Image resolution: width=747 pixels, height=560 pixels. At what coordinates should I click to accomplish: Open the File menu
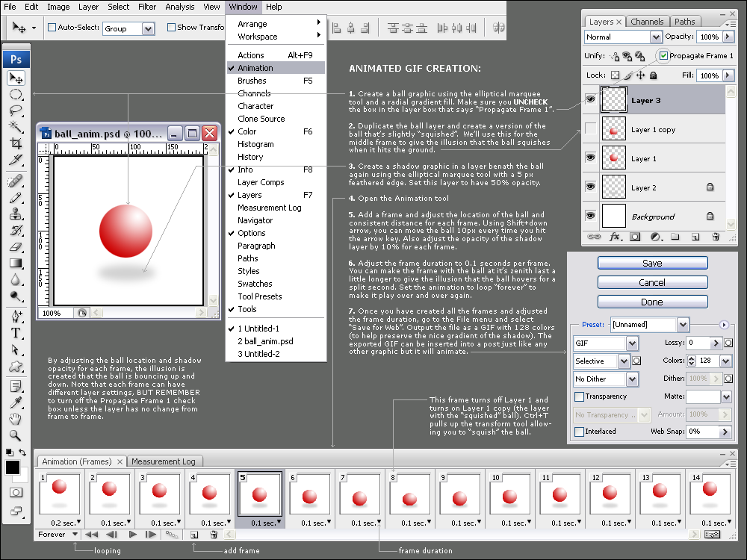point(10,7)
